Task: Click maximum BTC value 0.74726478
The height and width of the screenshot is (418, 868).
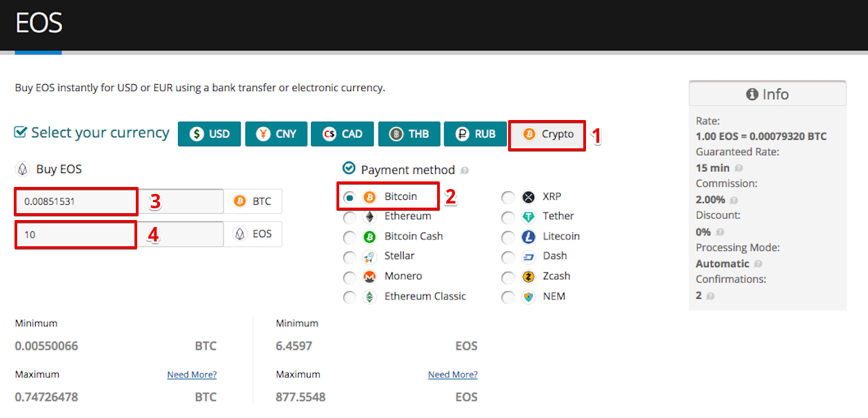Action: point(47,397)
